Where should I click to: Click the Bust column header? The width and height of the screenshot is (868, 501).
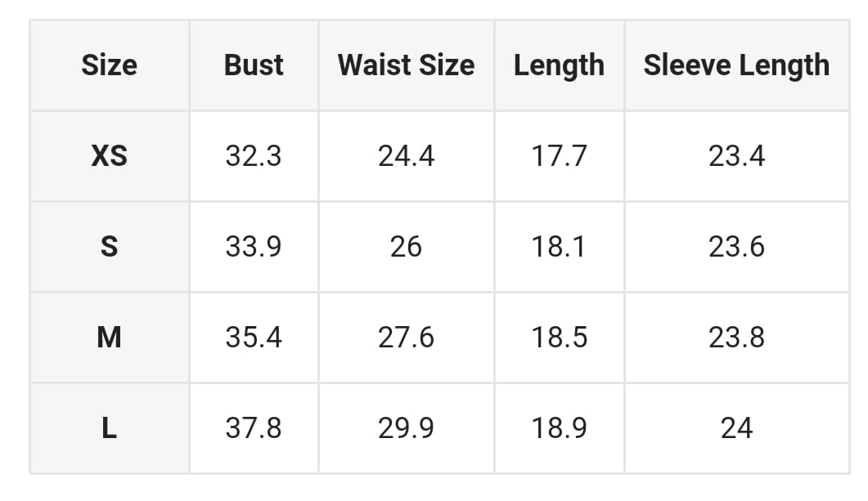click(254, 65)
